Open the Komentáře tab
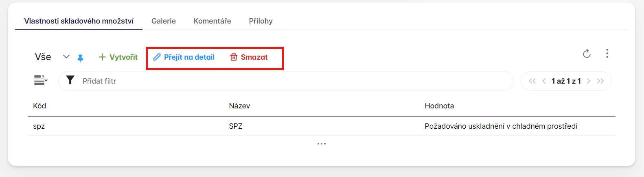644x177 pixels. point(212,21)
